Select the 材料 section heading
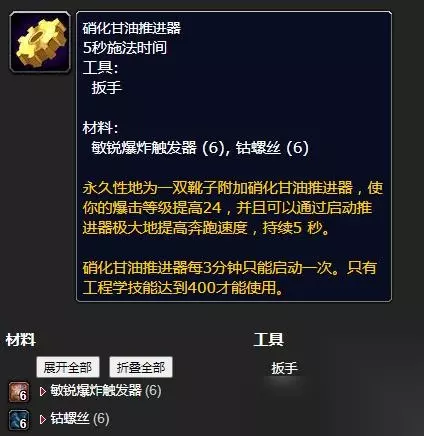The image size is (424, 436). (21, 340)
